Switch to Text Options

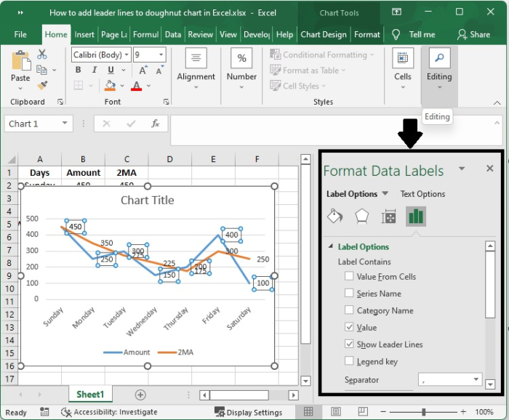click(x=422, y=193)
